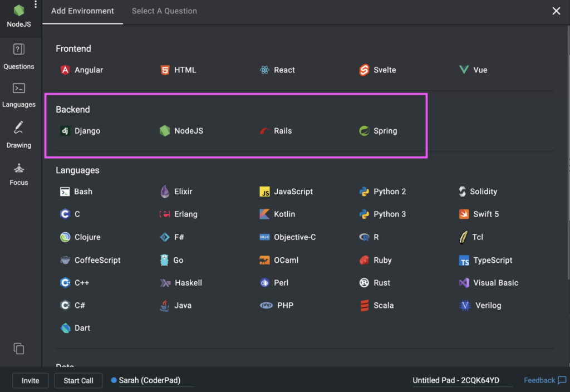Switch to the Add Environment tab

tap(82, 11)
